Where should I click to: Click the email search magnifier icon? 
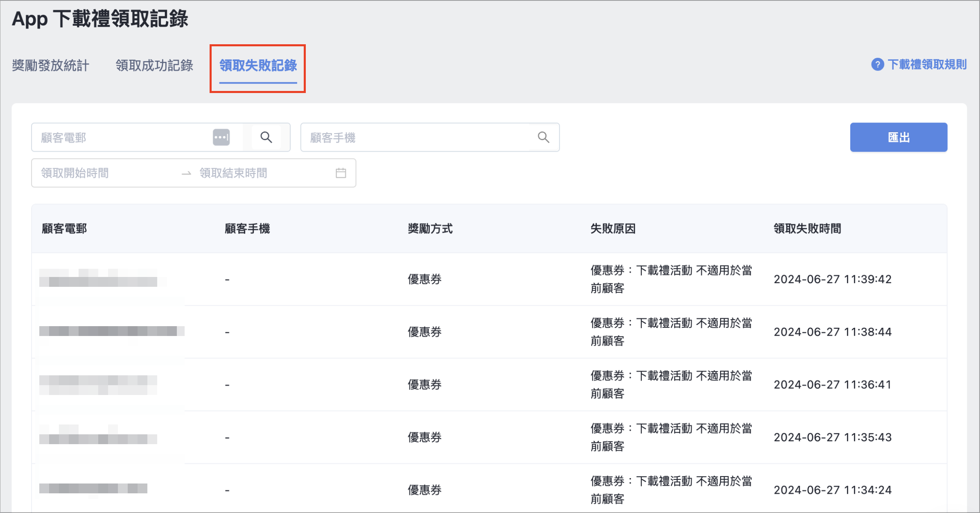click(266, 137)
